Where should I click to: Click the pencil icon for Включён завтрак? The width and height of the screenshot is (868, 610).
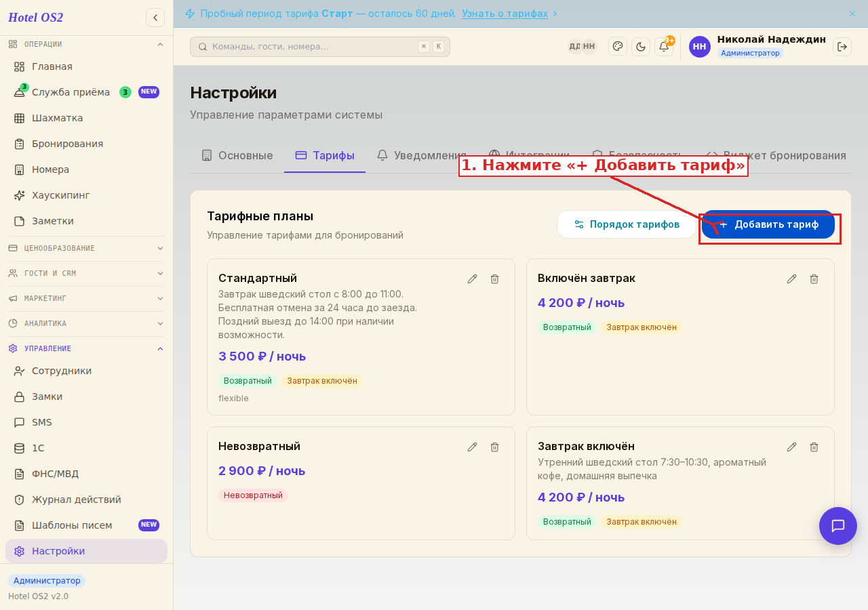pyautogui.click(x=791, y=279)
